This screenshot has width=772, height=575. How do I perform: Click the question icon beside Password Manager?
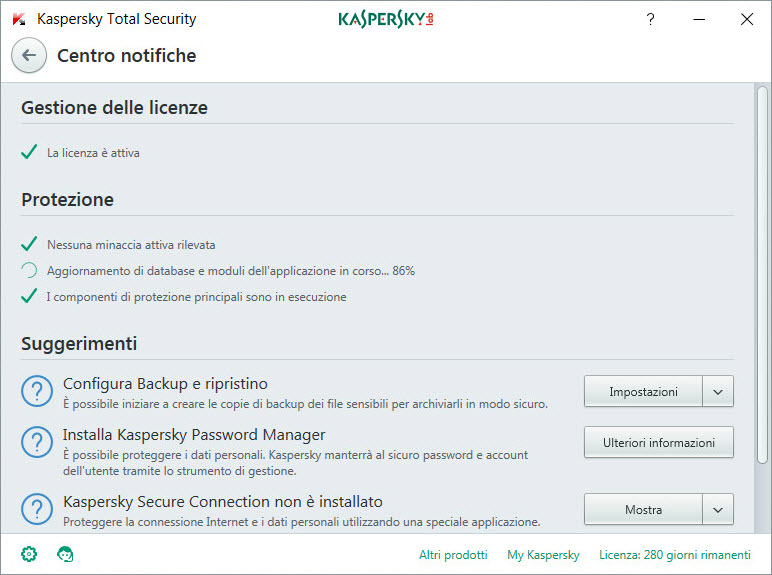37,442
